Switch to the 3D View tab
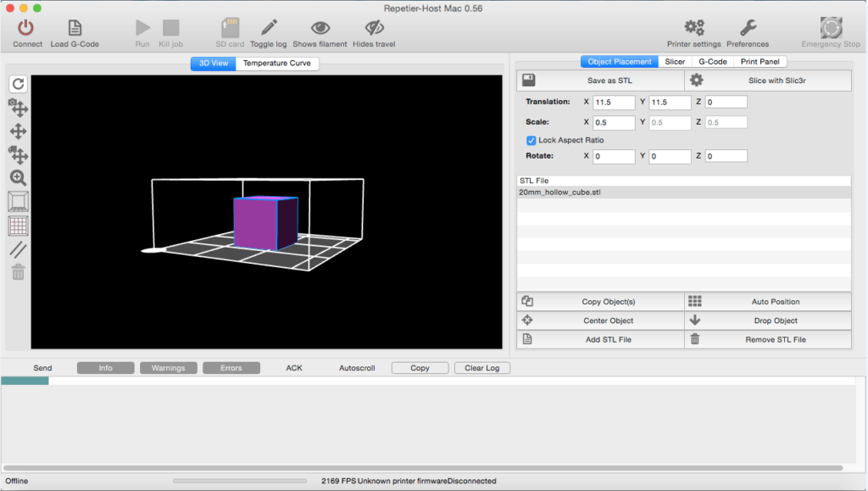This screenshot has width=868, height=491. pos(214,63)
